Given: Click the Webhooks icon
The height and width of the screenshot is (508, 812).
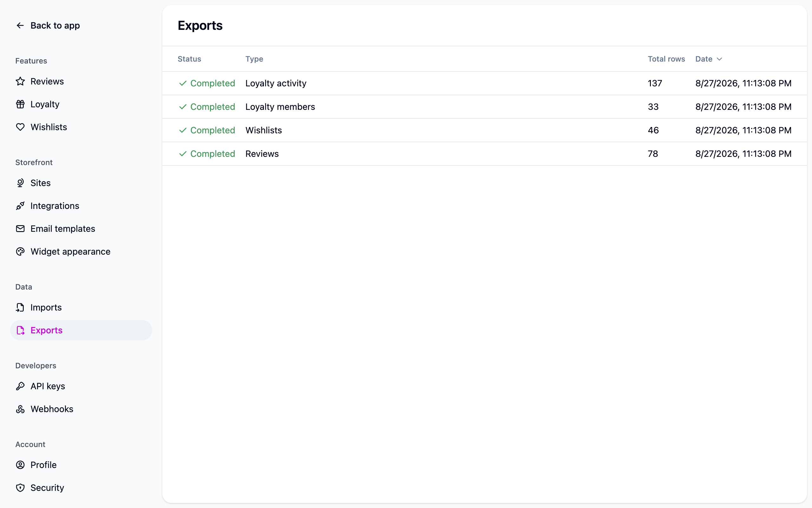Looking at the screenshot, I should tap(20, 409).
